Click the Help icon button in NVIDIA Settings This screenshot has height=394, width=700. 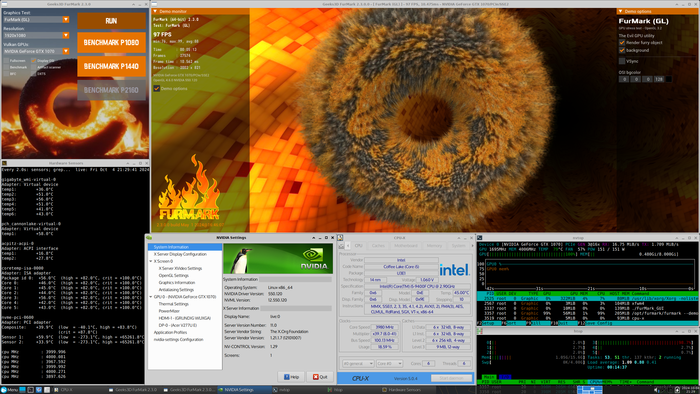(x=291, y=377)
